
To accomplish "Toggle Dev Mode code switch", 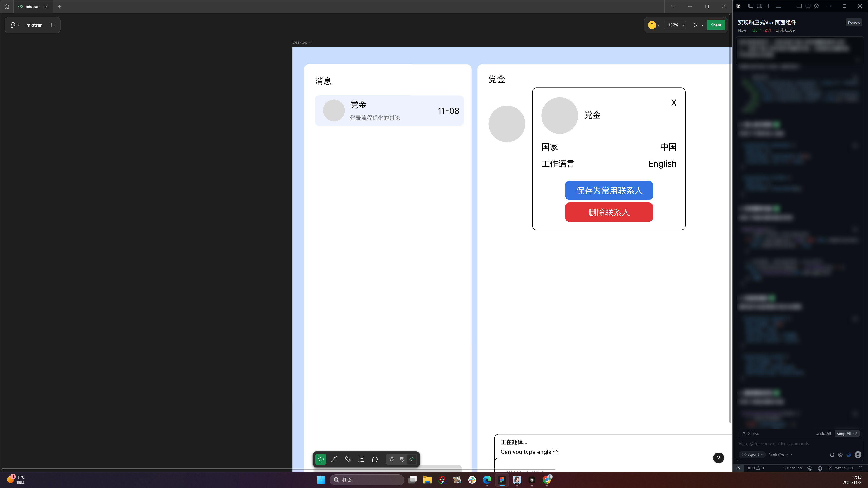I will point(412,459).
